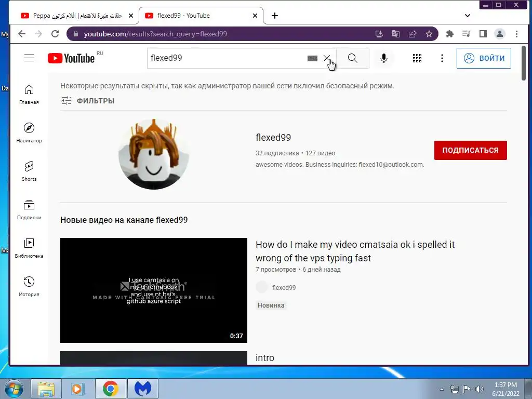Click the Chrome taskbar icon
532x399 pixels.
(111, 389)
